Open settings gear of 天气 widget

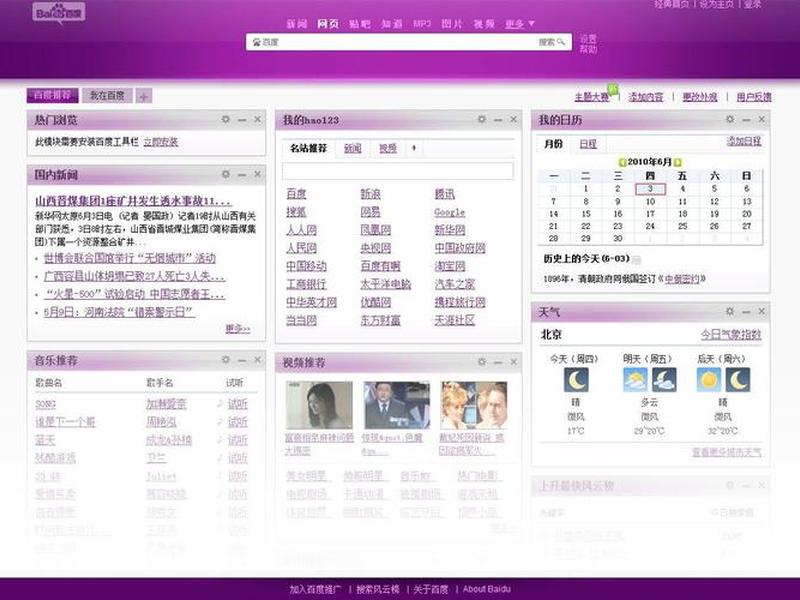pyautogui.click(x=730, y=311)
